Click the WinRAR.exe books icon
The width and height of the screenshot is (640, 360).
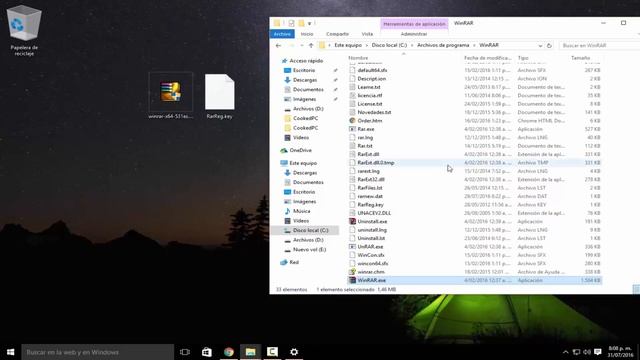[x=352, y=280]
